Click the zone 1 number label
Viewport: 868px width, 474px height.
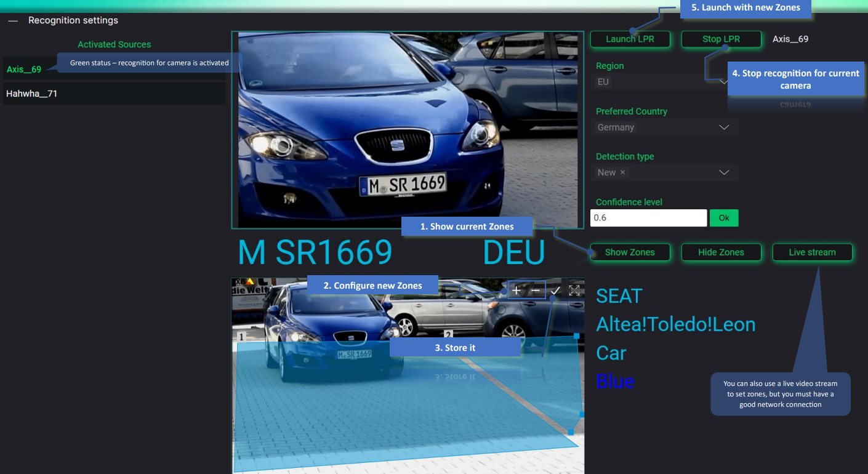click(242, 337)
